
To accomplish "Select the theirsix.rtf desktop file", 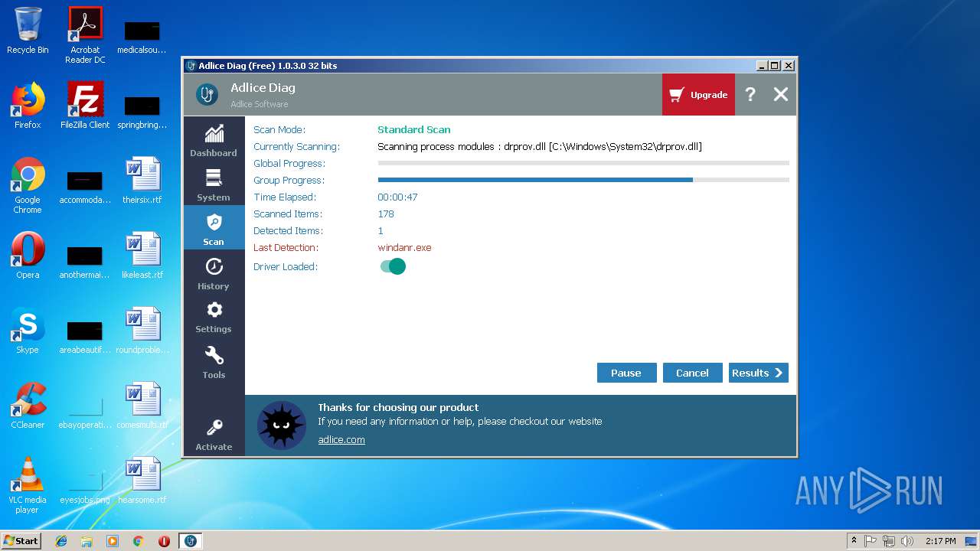I will click(142, 181).
